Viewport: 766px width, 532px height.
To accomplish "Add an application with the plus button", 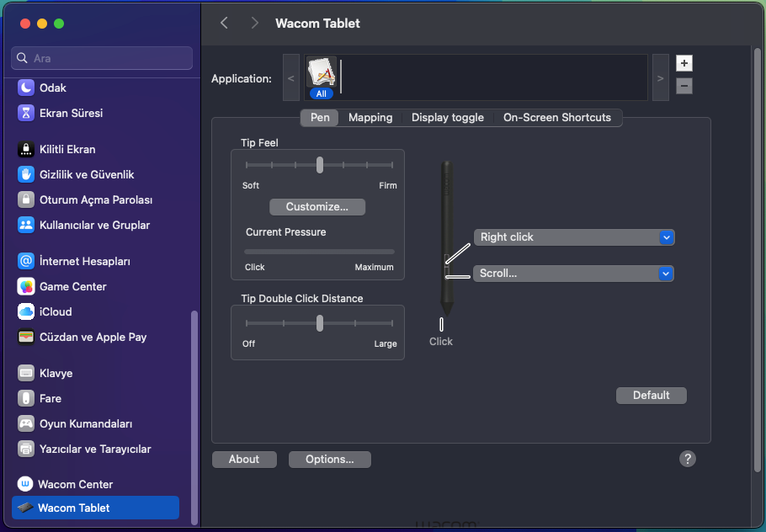I will point(684,63).
